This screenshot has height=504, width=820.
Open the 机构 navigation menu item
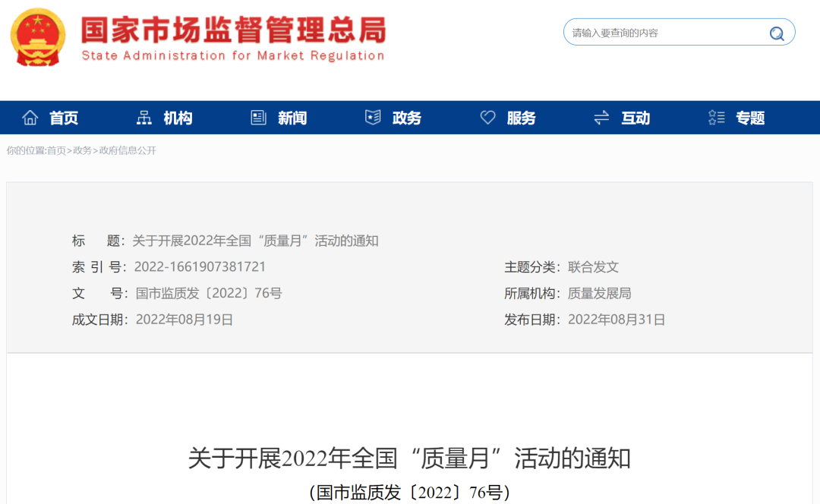(178, 118)
